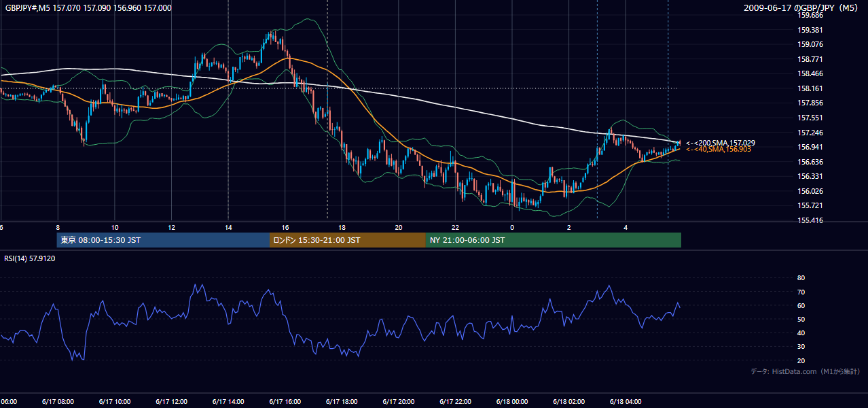Click price axis value 155.721
The height and width of the screenshot is (408, 868).
811,205
